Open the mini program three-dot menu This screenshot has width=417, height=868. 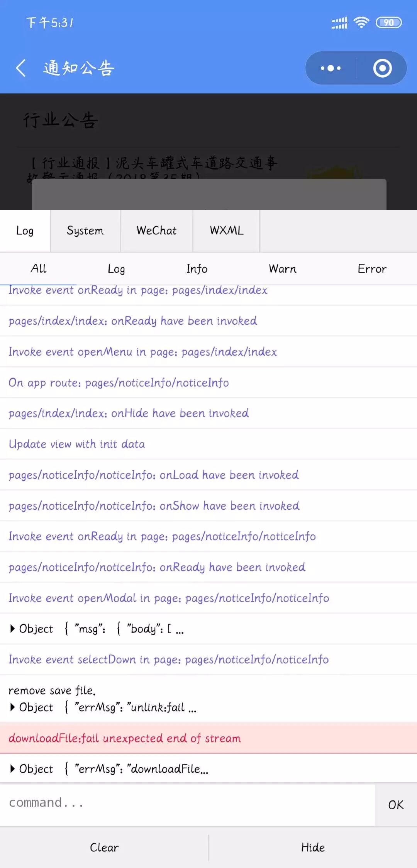331,68
